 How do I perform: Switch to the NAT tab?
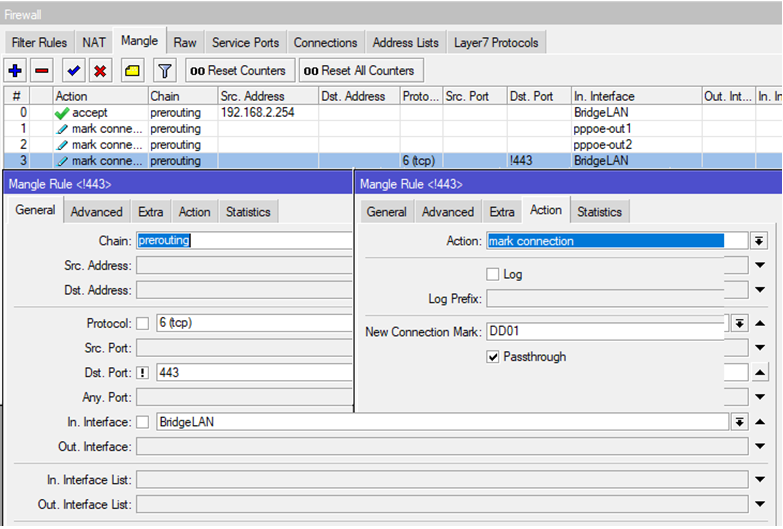[94, 43]
